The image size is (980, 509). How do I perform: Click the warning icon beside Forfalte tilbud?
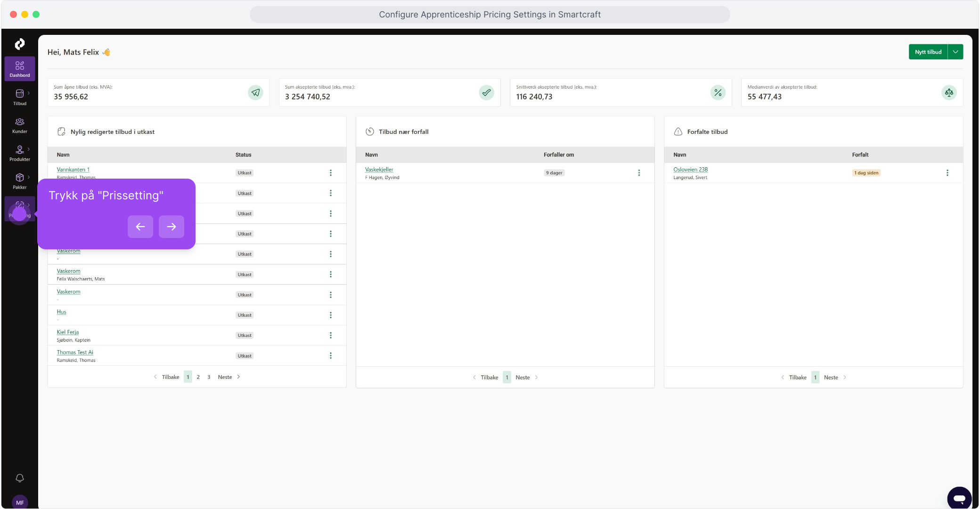click(678, 131)
